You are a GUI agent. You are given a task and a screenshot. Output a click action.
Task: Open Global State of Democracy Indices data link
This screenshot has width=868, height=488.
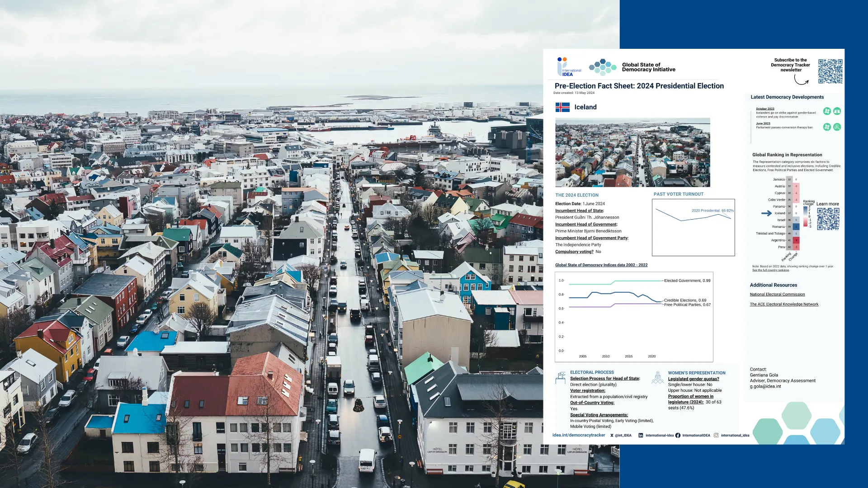[601, 265]
